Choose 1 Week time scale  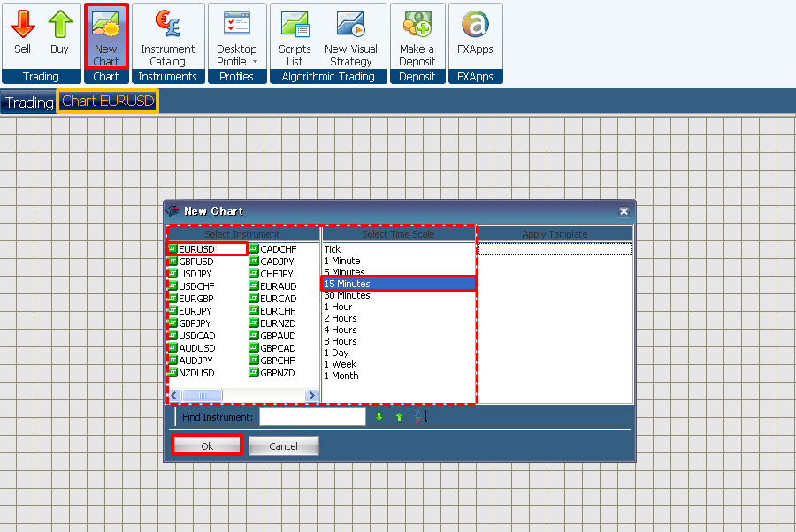[399, 364]
